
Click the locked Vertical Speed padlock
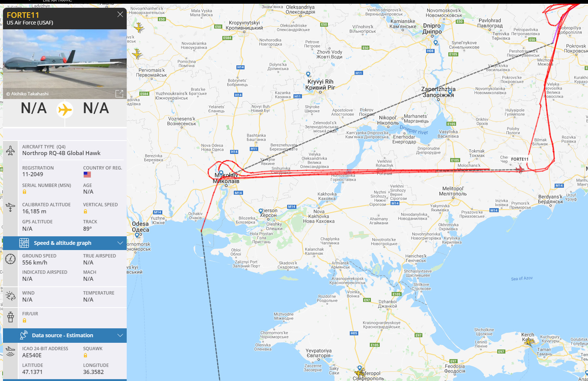85,211
